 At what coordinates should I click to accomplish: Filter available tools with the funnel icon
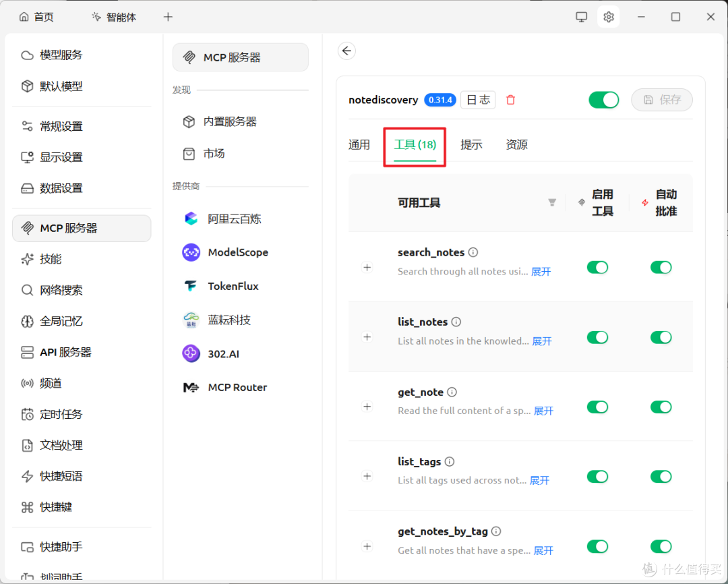coord(552,202)
